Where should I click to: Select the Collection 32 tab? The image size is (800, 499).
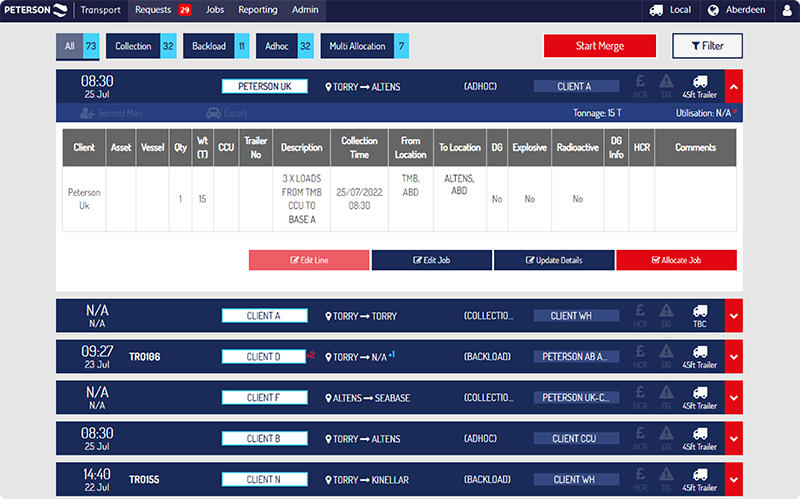tap(141, 46)
